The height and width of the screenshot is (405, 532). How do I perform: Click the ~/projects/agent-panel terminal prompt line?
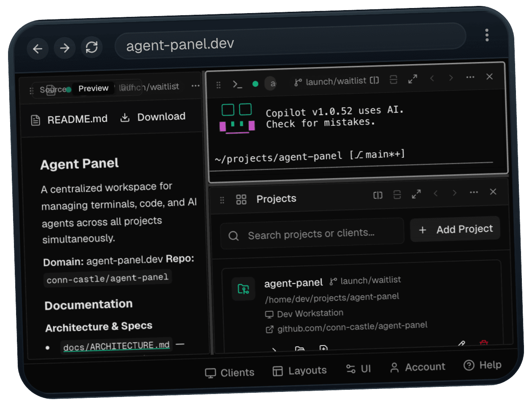click(x=310, y=156)
